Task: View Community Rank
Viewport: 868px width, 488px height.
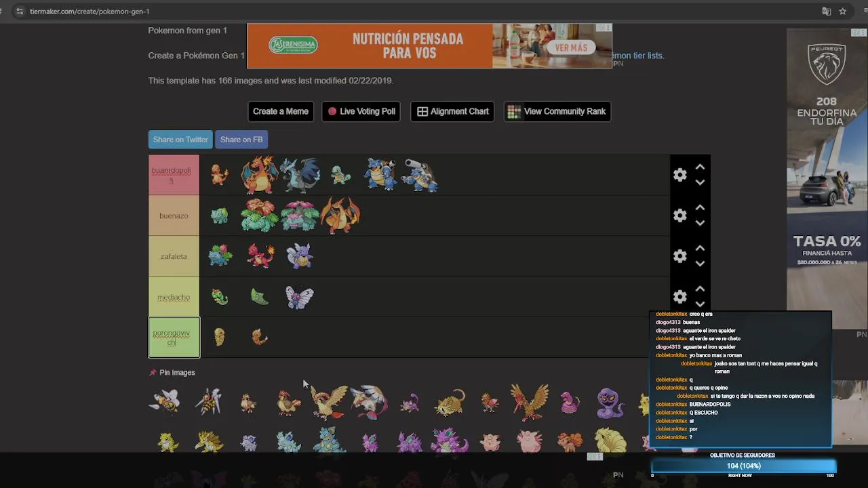Action: click(x=557, y=111)
